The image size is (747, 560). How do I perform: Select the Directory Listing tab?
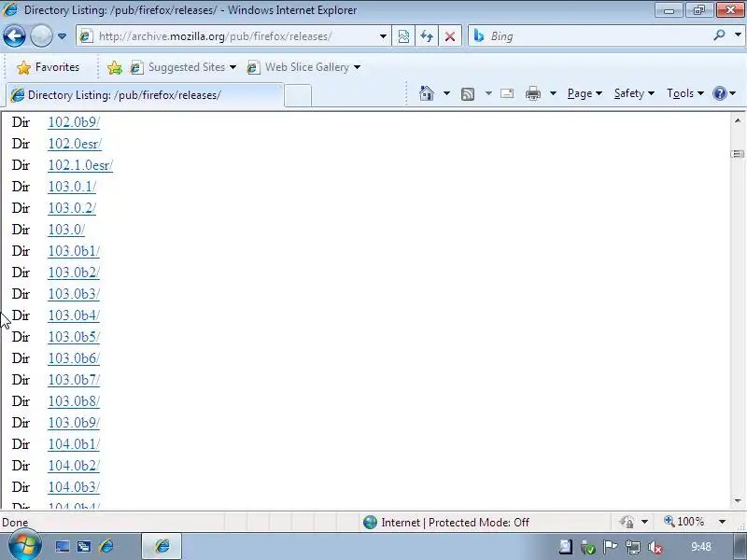click(146, 95)
